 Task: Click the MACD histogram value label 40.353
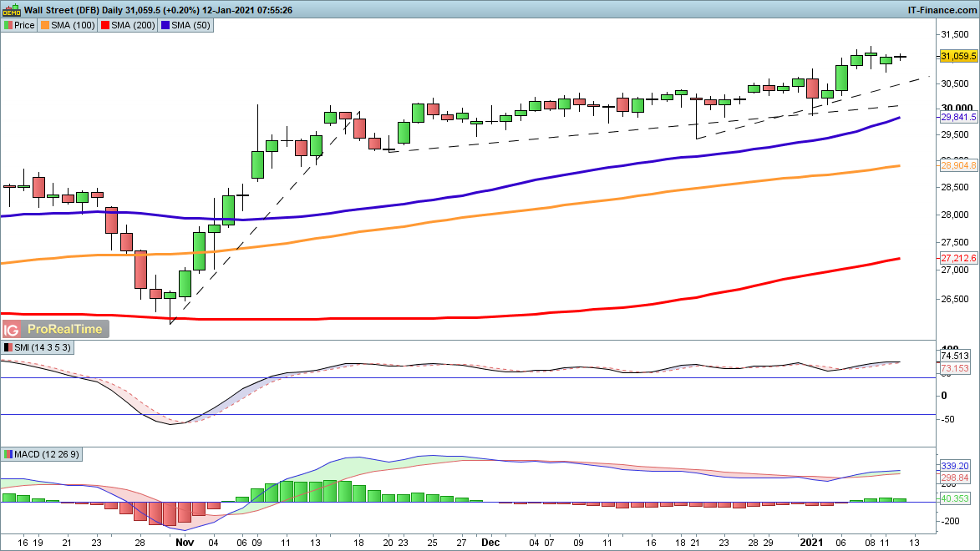pos(955,498)
